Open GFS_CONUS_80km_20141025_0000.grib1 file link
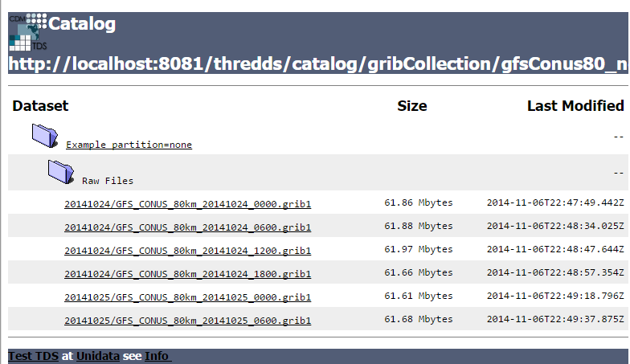Screen dimensions: 630x364 coord(187,298)
